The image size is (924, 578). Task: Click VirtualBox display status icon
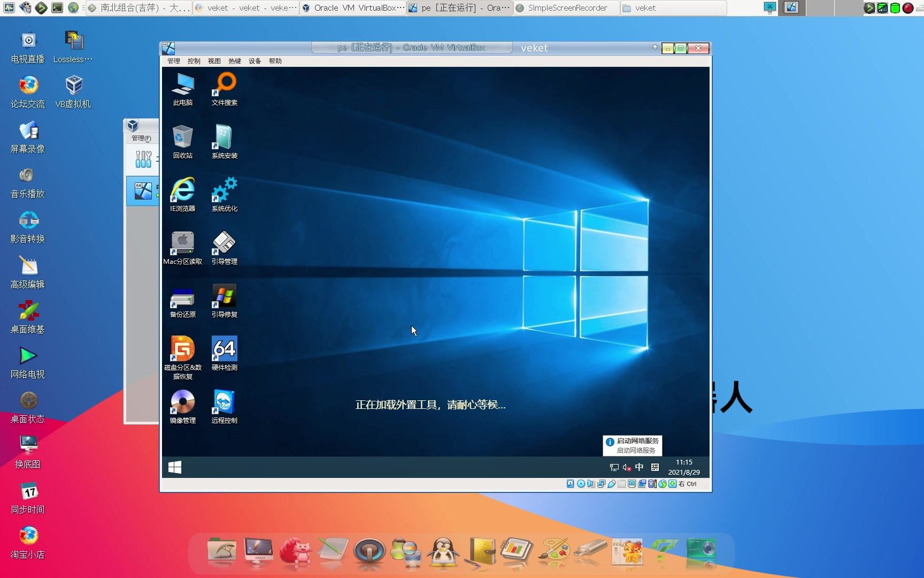pyautogui.click(x=632, y=484)
